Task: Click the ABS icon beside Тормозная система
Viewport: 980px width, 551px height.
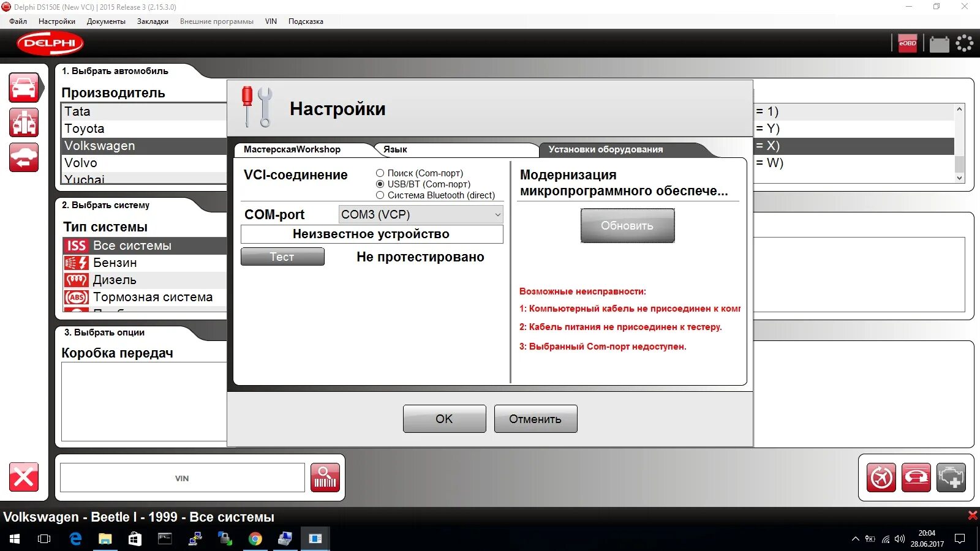Action: pyautogui.click(x=77, y=297)
